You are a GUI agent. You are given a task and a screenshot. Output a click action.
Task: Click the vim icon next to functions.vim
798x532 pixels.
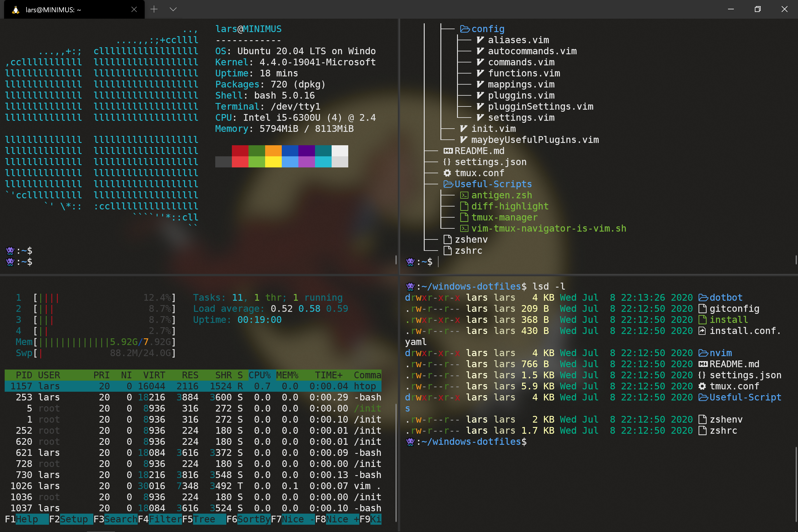(480, 73)
